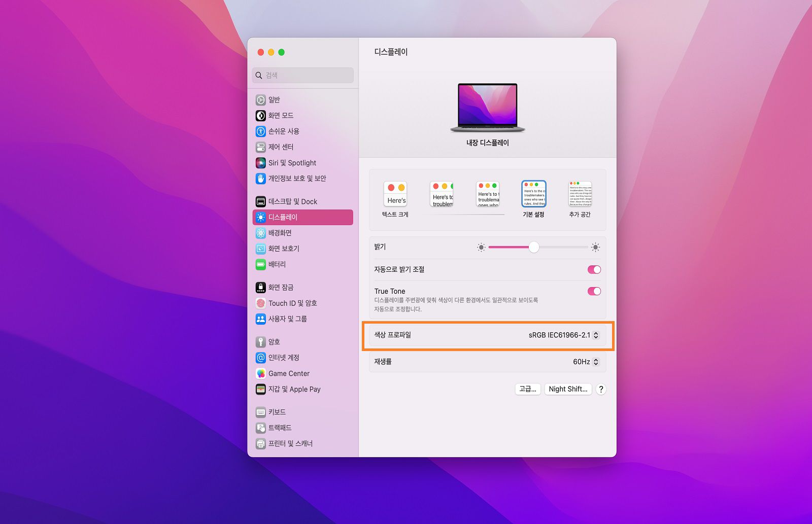Switch to 화면 보호기 settings
Image resolution: width=812 pixels, height=524 pixels.
click(284, 249)
